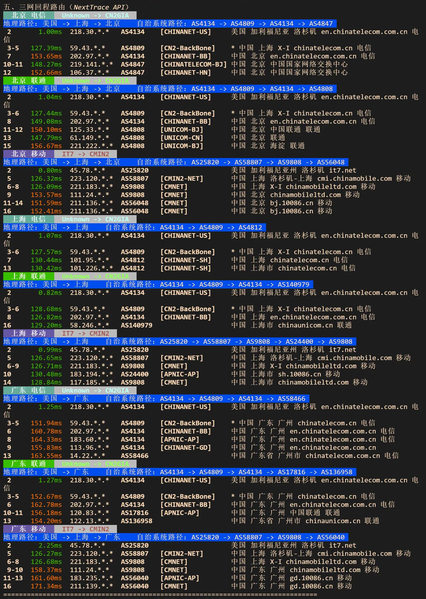This screenshot has width=426, height=599.
Task: Click latency value 163.55ms
Action: pyautogui.click(x=46, y=456)
